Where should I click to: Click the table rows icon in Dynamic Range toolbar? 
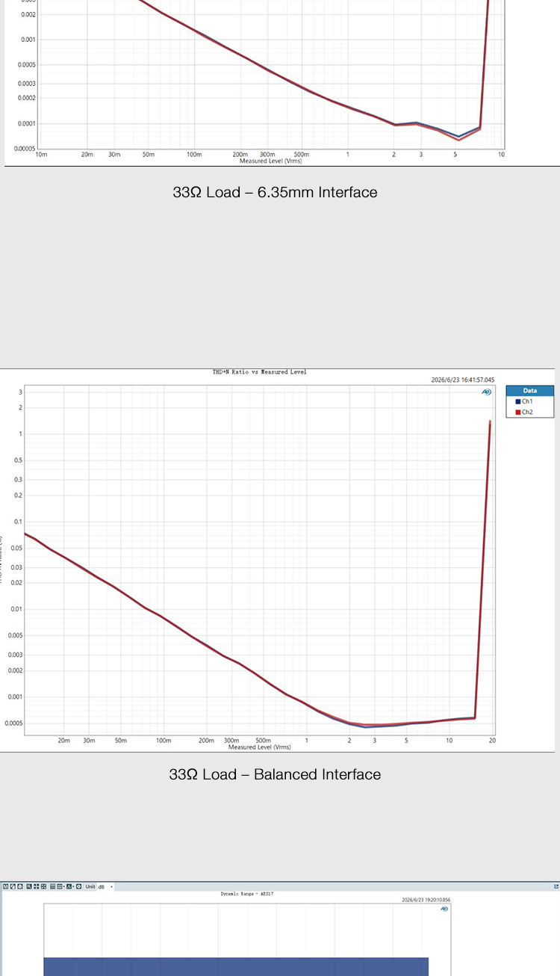click(52, 886)
